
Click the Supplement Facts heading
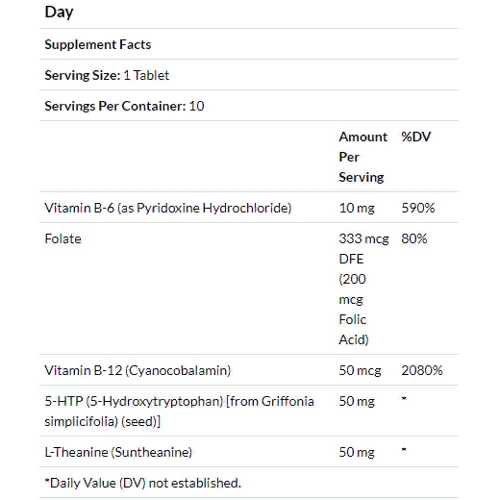[x=98, y=45]
